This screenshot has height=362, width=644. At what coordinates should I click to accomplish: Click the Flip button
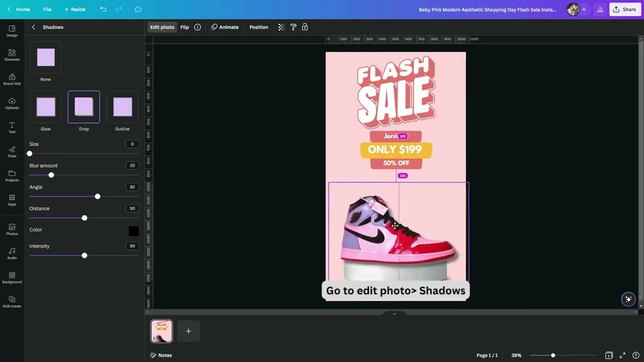click(185, 27)
